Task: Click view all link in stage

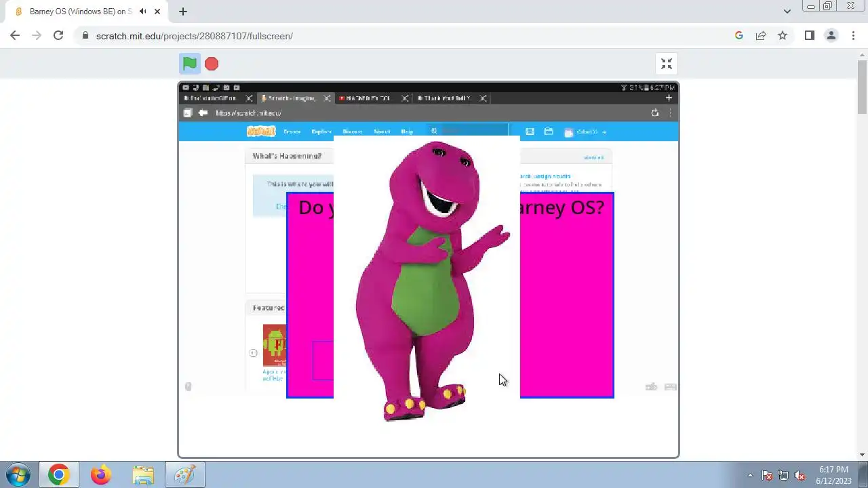Action: coord(593,157)
